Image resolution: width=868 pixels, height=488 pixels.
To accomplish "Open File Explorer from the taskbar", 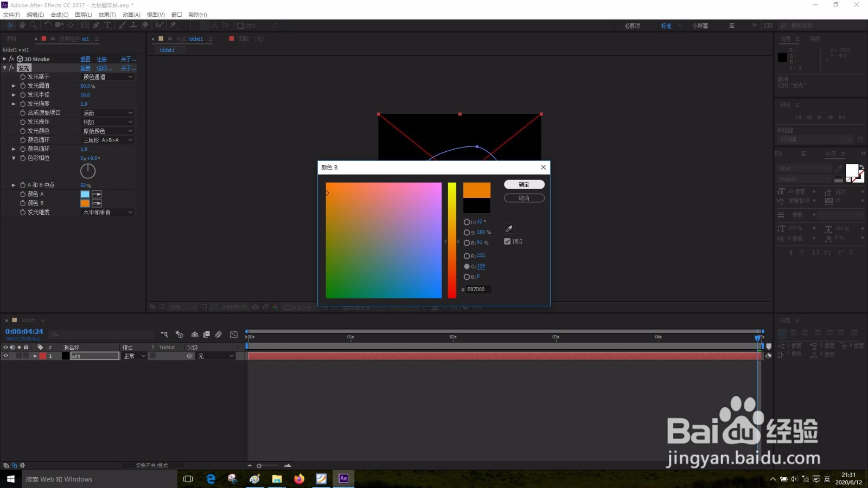I will (x=277, y=479).
